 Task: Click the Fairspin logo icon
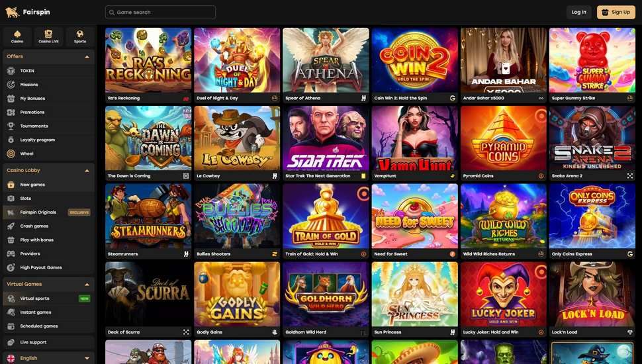(x=13, y=13)
